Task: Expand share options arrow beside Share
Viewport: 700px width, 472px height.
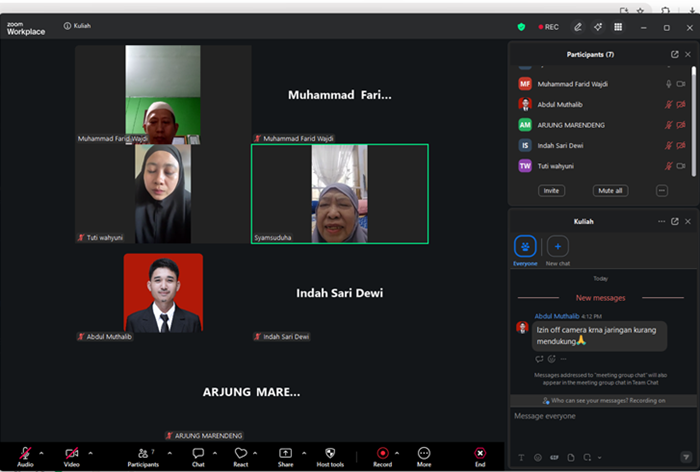Action: coord(304,453)
